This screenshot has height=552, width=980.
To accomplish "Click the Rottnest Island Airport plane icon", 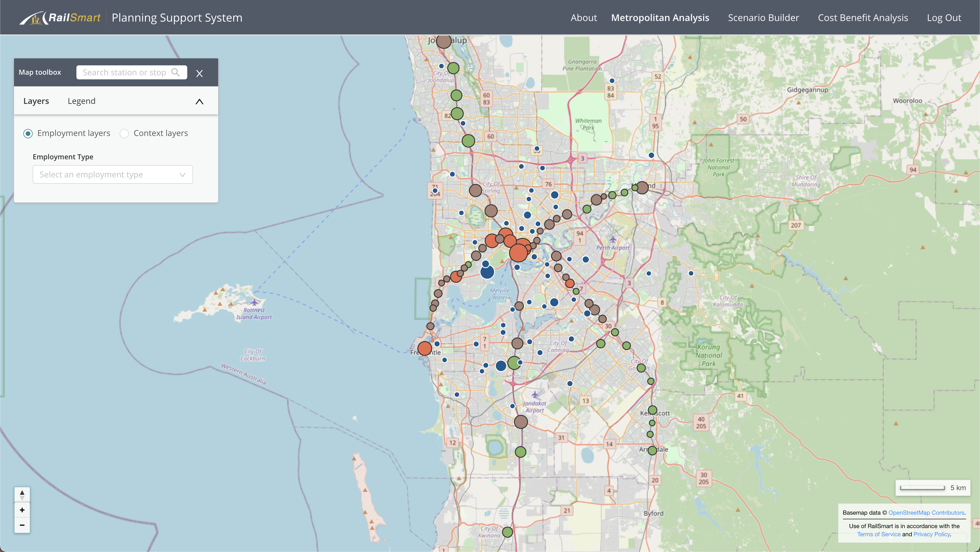I will click(x=254, y=302).
